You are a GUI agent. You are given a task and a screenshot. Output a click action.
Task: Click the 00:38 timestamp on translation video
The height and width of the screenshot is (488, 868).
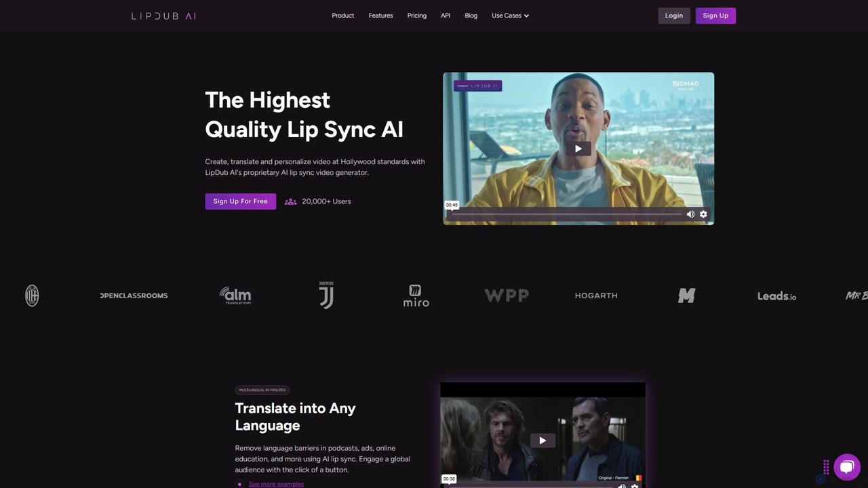[449, 479]
